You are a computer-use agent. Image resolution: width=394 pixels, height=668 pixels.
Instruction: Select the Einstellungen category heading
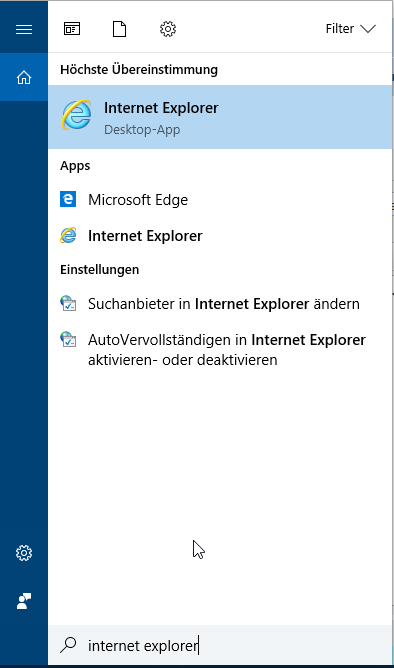pyautogui.click(x=100, y=270)
